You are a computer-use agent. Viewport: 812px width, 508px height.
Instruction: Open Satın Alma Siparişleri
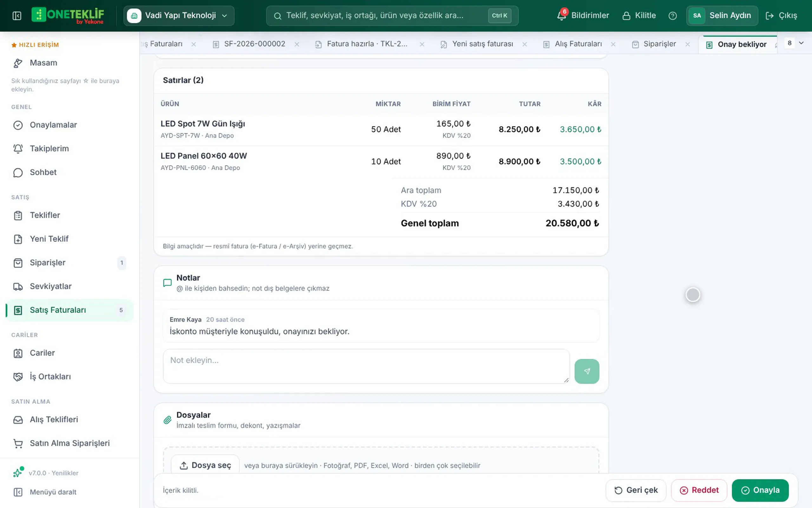[x=70, y=443]
